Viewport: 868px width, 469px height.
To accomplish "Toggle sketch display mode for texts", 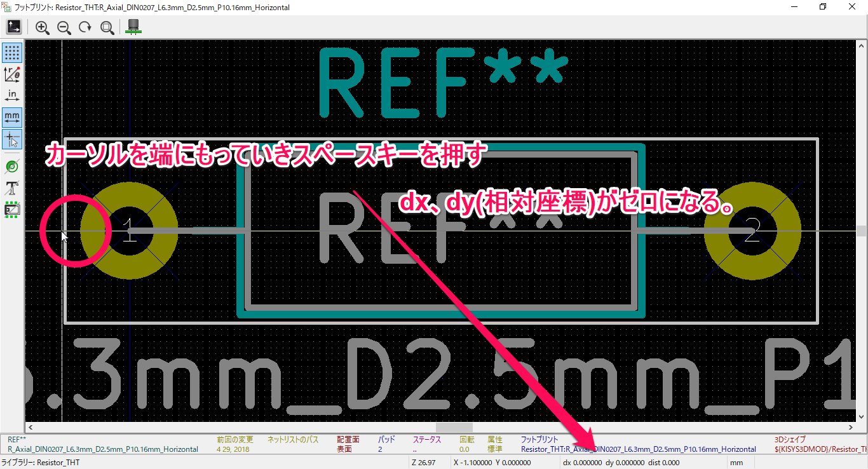I will tap(11, 187).
